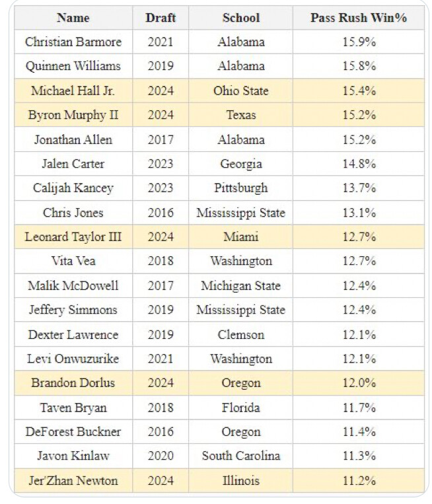432x504 pixels.
Task: Select the Dexter Lawrence name cell
Action: (x=73, y=334)
